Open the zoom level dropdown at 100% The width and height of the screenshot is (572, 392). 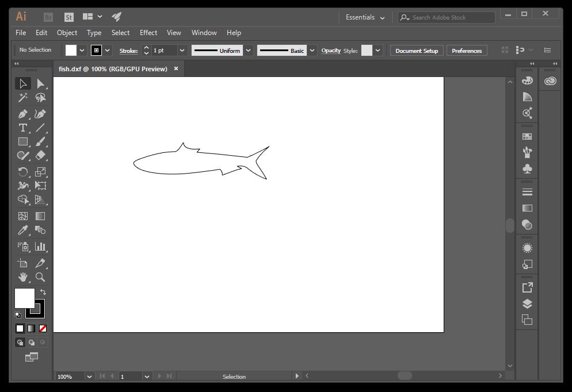pyautogui.click(x=89, y=376)
